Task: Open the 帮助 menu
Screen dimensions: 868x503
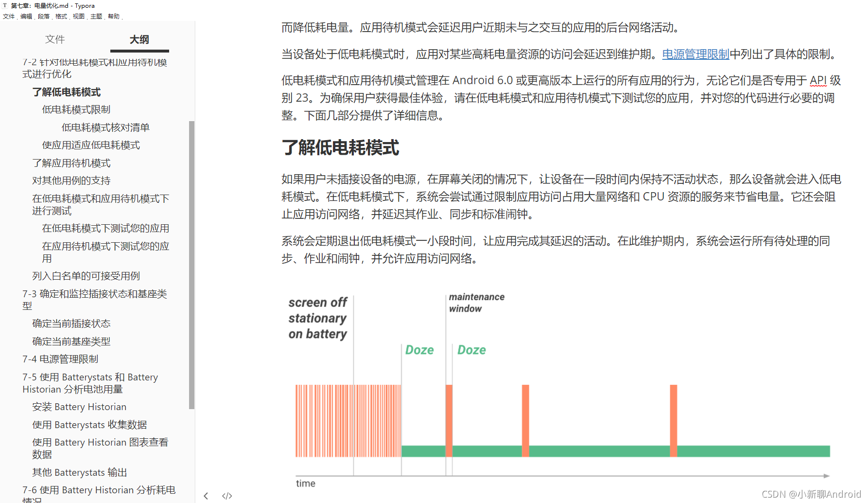Action: [114, 16]
